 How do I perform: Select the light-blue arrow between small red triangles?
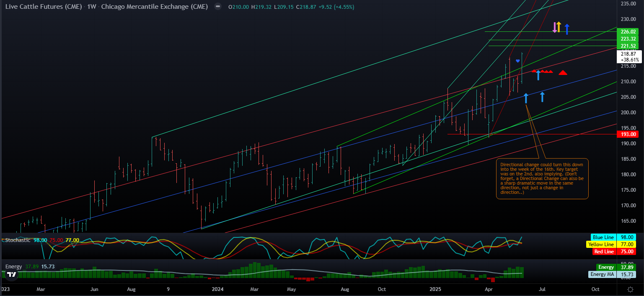[538, 75]
